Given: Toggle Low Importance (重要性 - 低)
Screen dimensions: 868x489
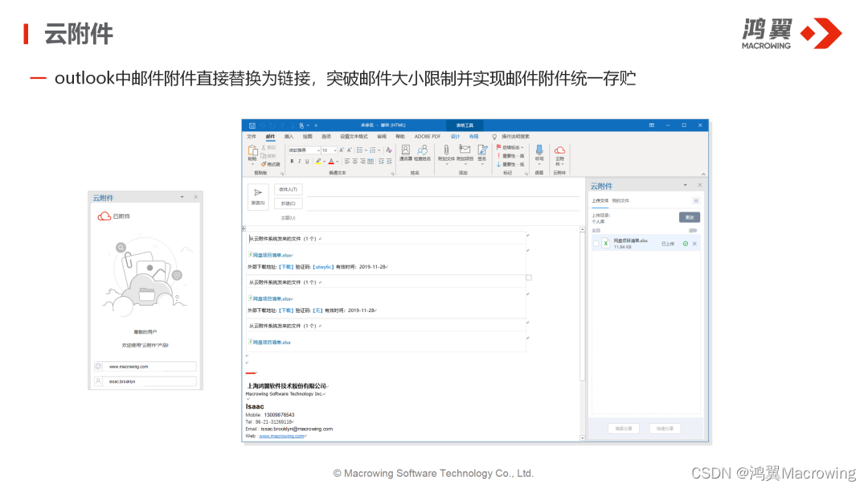Looking at the screenshot, I should [510, 165].
